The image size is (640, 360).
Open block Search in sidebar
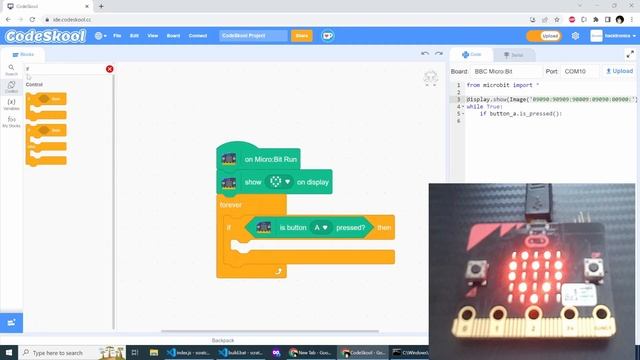(11, 70)
